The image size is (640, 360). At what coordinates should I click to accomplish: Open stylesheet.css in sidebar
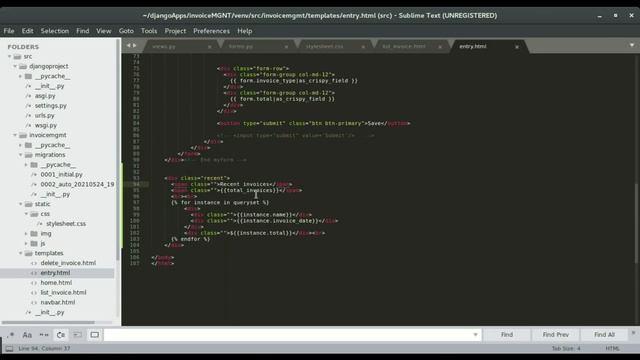tap(66, 224)
